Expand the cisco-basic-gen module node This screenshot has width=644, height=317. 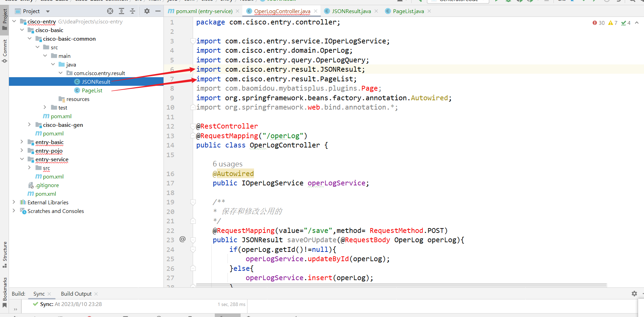click(x=30, y=125)
